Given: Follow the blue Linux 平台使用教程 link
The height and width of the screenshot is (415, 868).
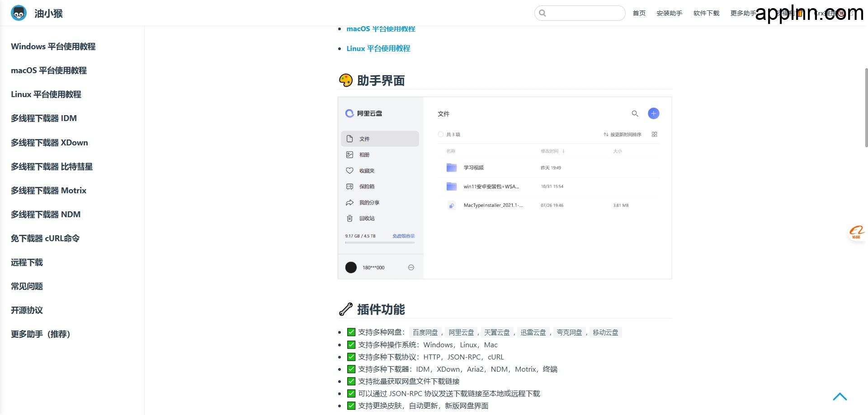Looking at the screenshot, I should 378,48.
